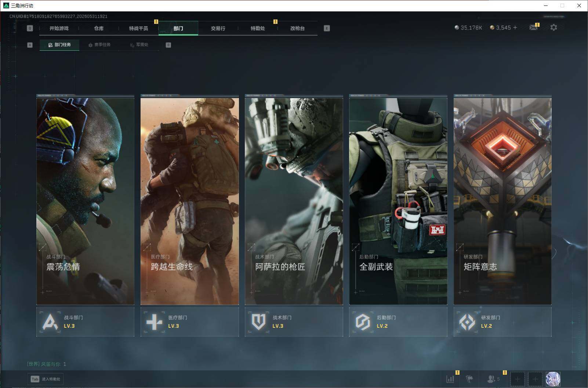Click the 战斗部门 LV.3 emblem
588x388 pixels.
point(50,322)
